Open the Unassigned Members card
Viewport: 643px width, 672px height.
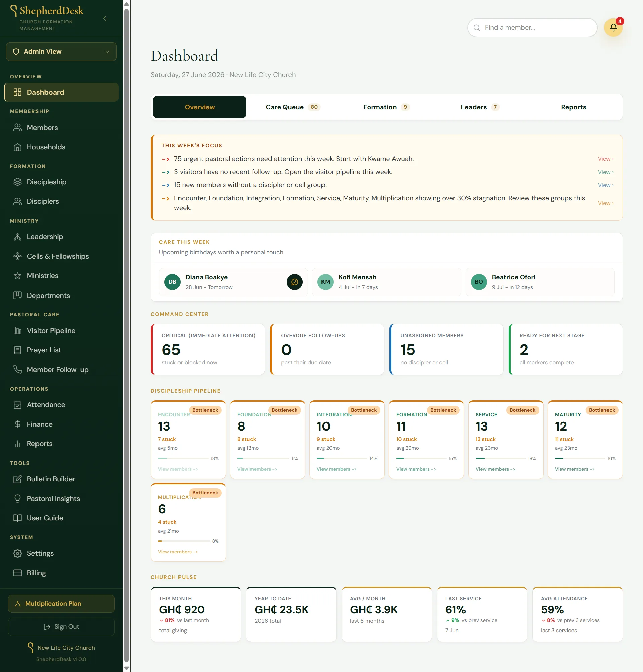pyautogui.click(x=446, y=349)
